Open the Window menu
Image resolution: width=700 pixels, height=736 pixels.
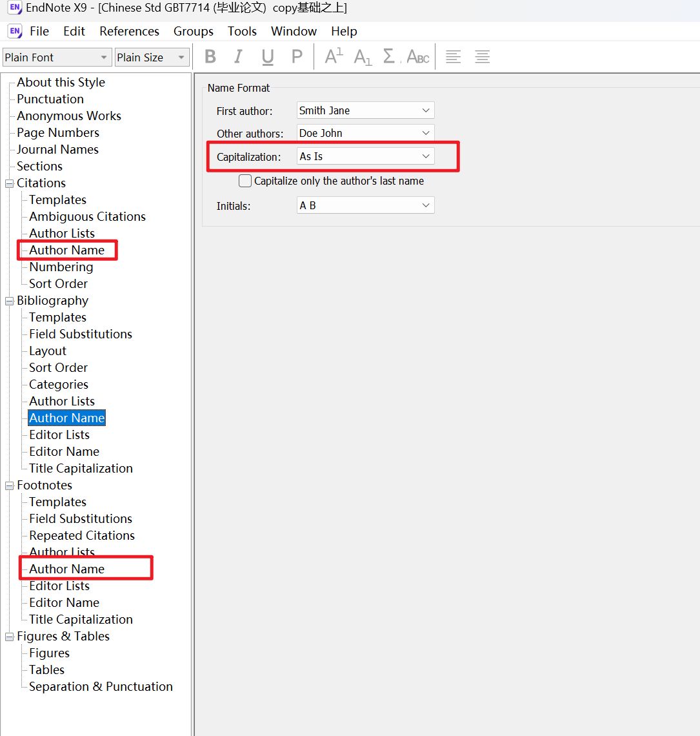294,31
